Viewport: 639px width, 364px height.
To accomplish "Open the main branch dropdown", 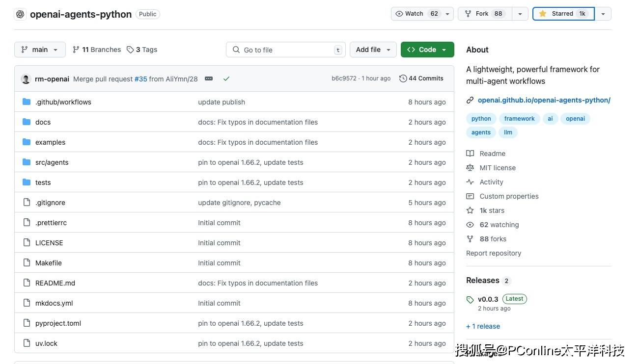I will 40,50.
